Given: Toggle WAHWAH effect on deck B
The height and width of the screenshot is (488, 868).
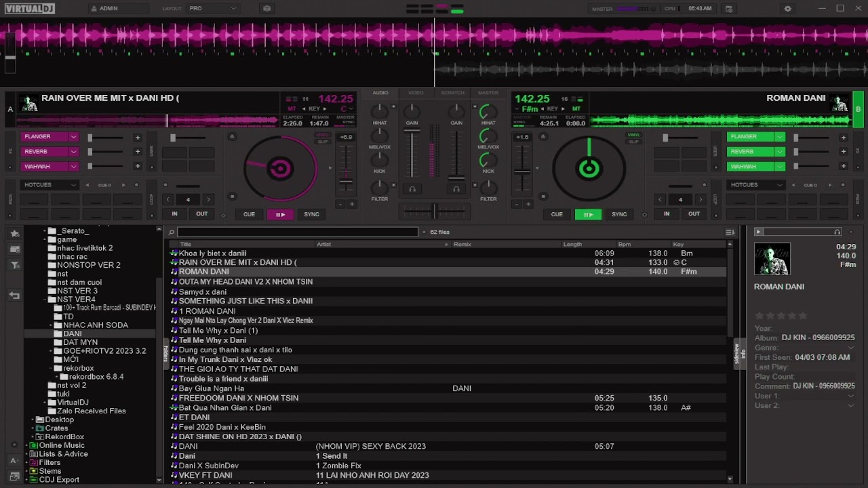Looking at the screenshot, I should tap(751, 167).
